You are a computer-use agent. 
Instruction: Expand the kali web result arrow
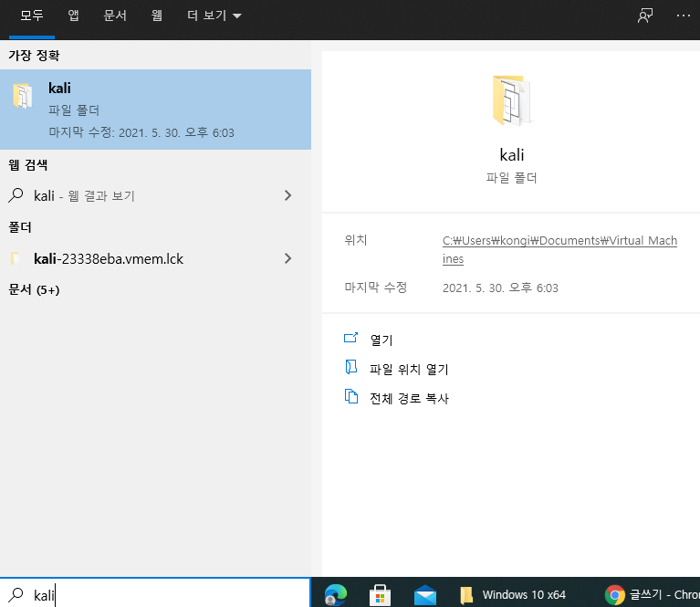(x=288, y=195)
